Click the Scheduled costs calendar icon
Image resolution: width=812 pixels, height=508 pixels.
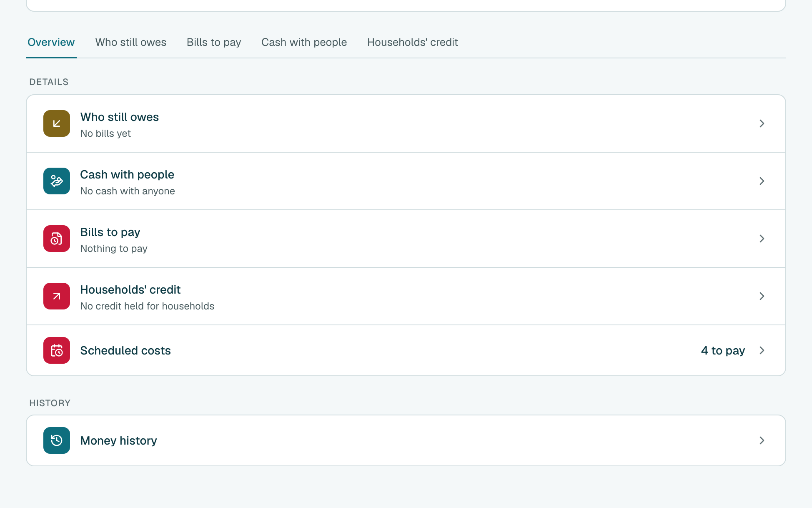click(57, 350)
